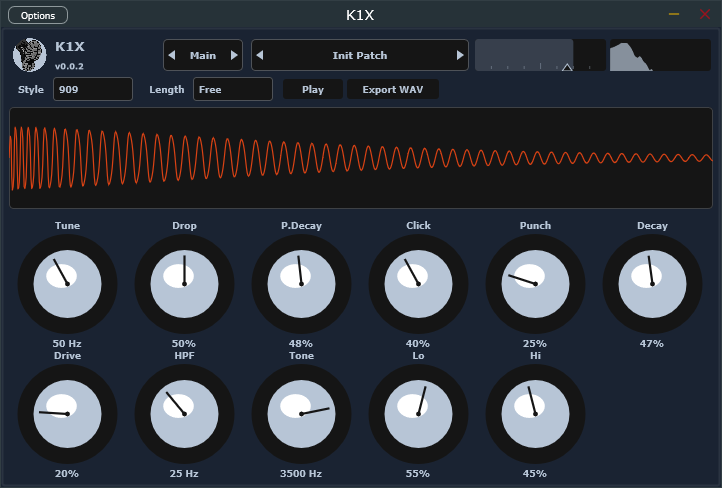Click the Punch knob
722x488 pixels.
[535, 284]
